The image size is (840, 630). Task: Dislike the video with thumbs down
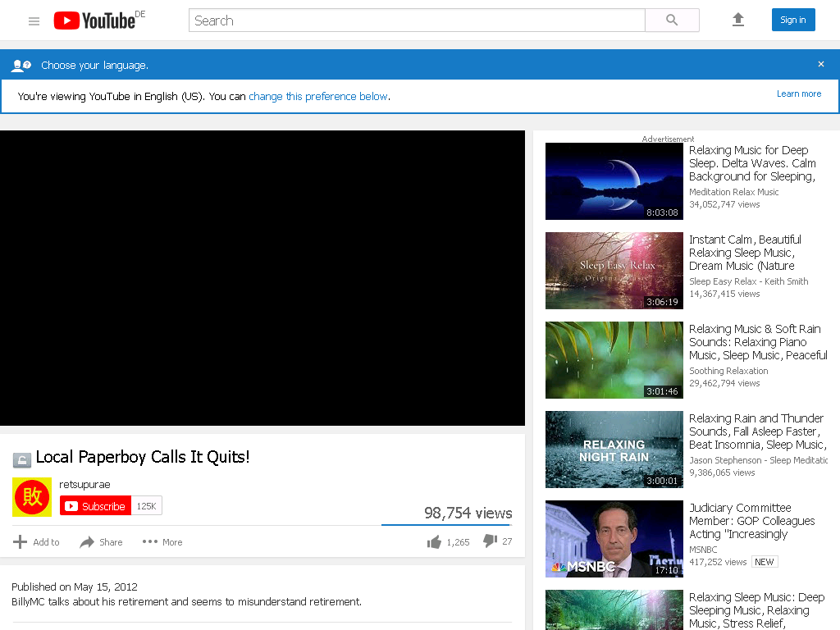click(x=491, y=541)
